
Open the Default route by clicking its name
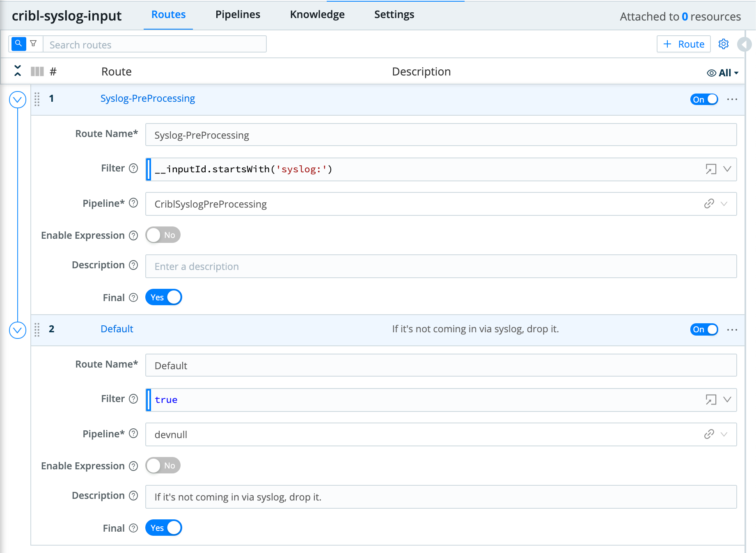[117, 329]
